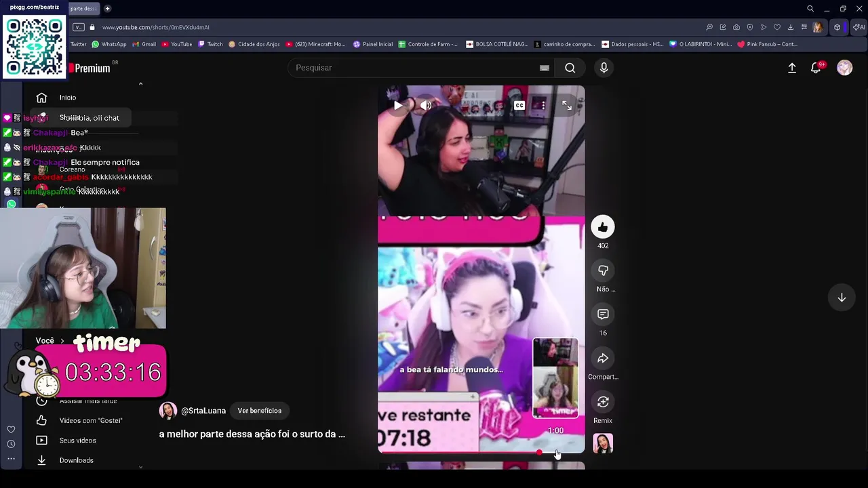Like the Short with 402 likes
This screenshot has height=488, width=868.
pos(603,228)
